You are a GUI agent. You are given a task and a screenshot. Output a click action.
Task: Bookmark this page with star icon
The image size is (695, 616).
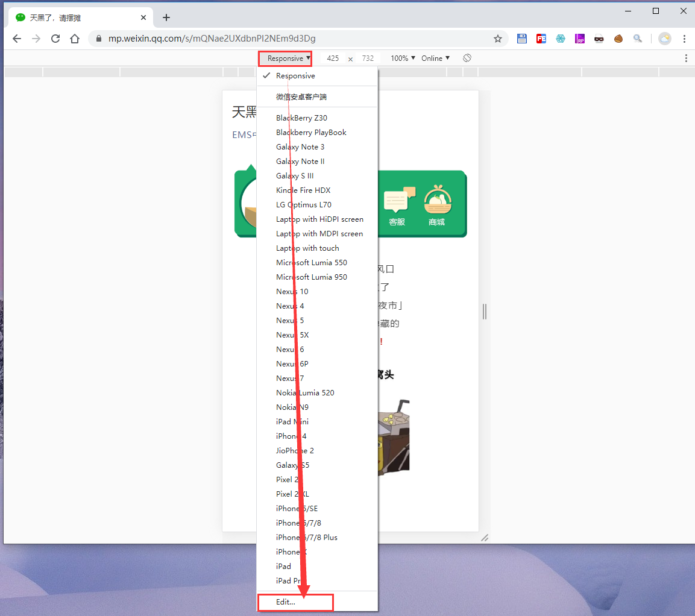(498, 39)
